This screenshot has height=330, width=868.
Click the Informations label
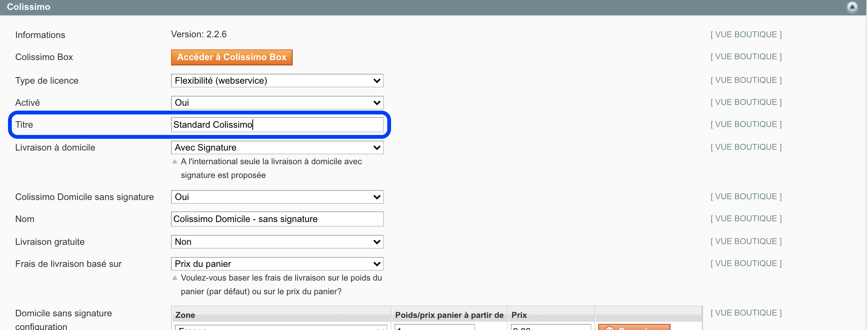(40, 35)
